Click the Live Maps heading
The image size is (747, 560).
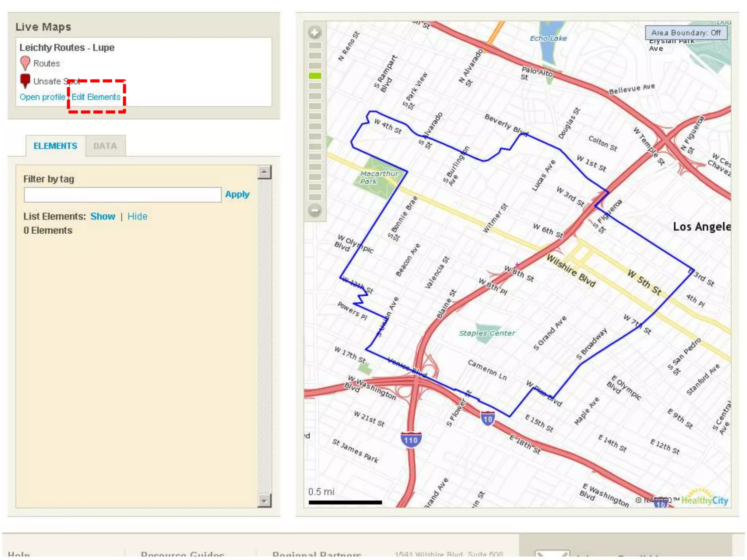coord(43,27)
